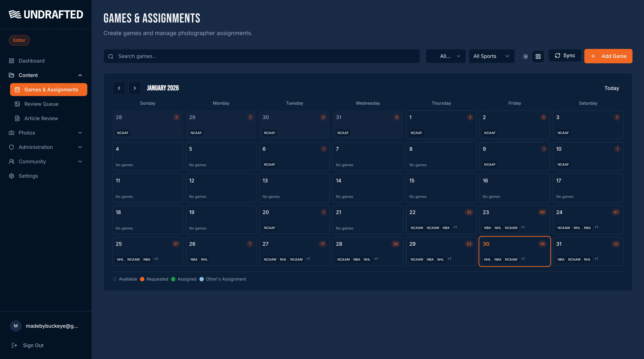644x359 pixels.
Task: Click the Today button
Action: point(611,88)
